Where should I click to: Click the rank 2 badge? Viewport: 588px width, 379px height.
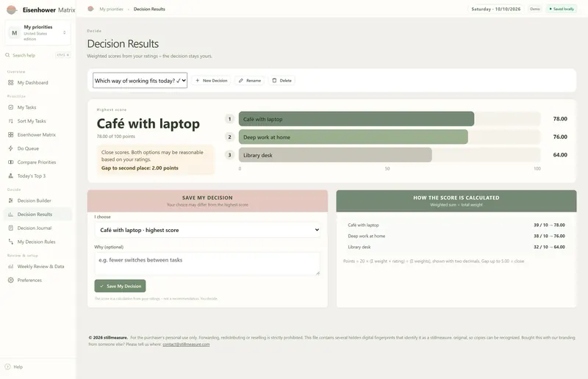tap(229, 137)
